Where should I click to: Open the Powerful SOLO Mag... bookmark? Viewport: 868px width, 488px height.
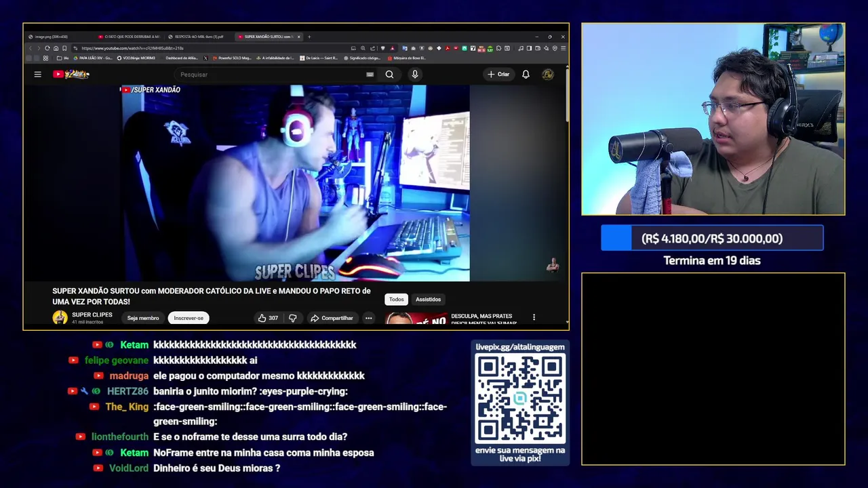[231, 58]
